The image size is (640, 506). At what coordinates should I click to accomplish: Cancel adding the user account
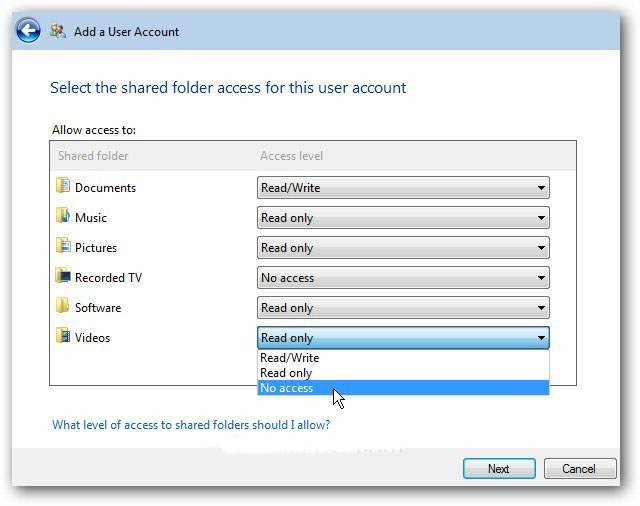coord(580,468)
